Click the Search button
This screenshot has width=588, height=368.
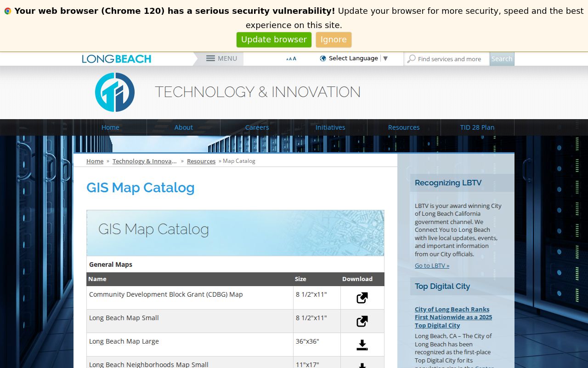[502, 59]
